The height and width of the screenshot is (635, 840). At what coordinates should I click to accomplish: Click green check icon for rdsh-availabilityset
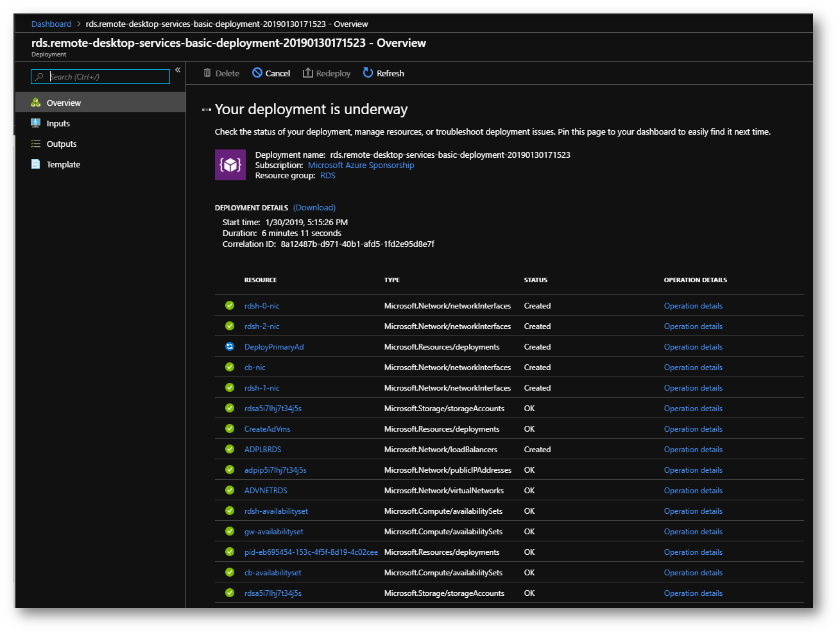tap(230, 511)
